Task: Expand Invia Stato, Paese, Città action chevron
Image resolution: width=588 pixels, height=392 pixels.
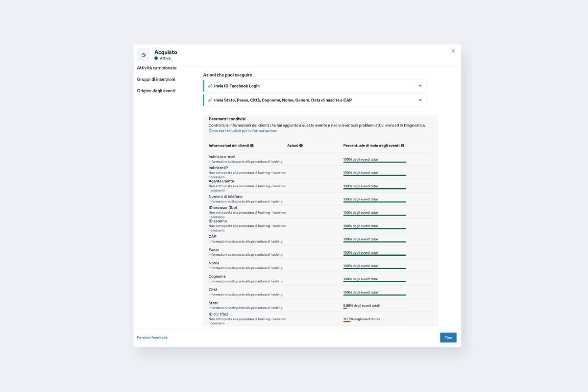Action: [x=420, y=100]
